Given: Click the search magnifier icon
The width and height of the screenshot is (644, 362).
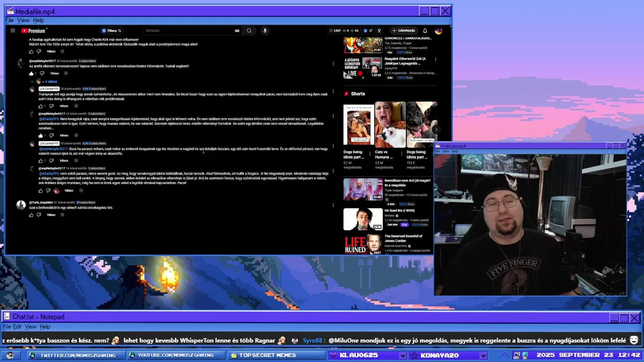Looking at the screenshot, I should [x=249, y=31].
